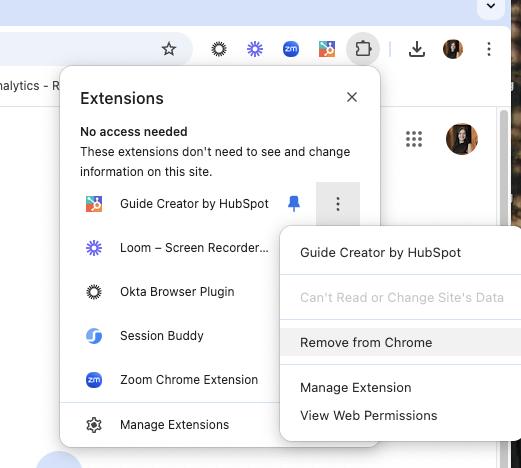The image size is (521, 468).
Task: Bookmark this page with the star icon
Action: click(169, 49)
